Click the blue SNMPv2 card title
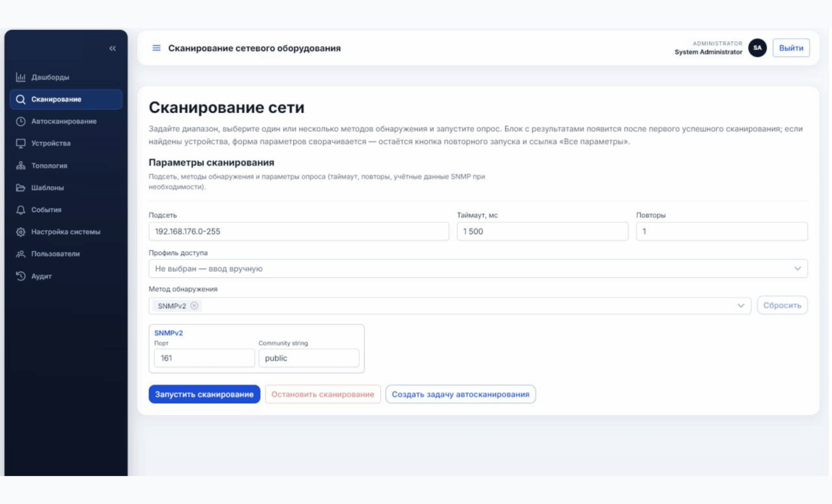 (168, 333)
